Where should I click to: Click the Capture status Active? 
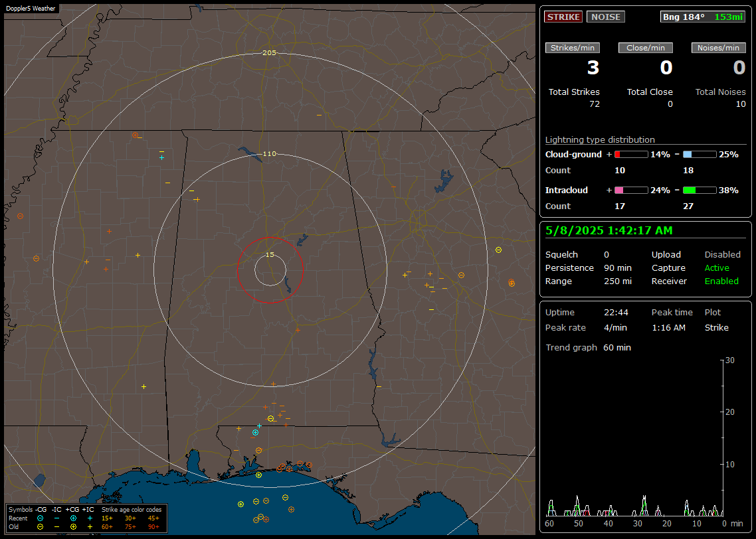(x=716, y=268)
